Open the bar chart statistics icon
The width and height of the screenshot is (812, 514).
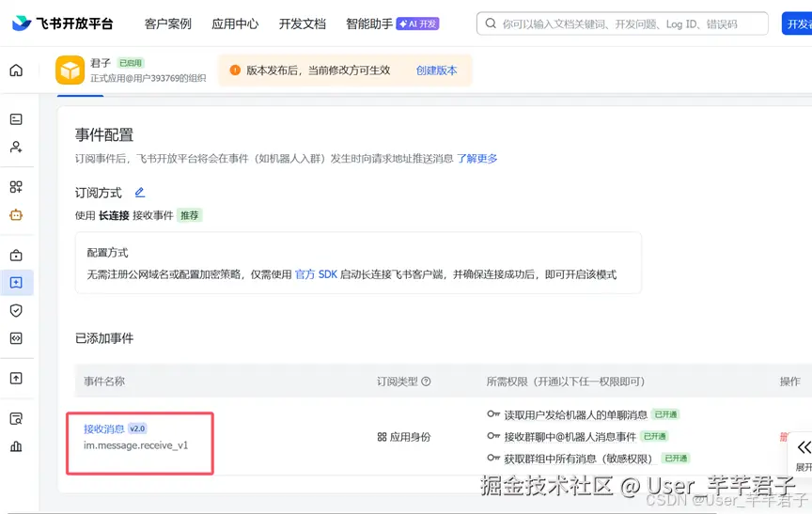click(x=16, y=446)
